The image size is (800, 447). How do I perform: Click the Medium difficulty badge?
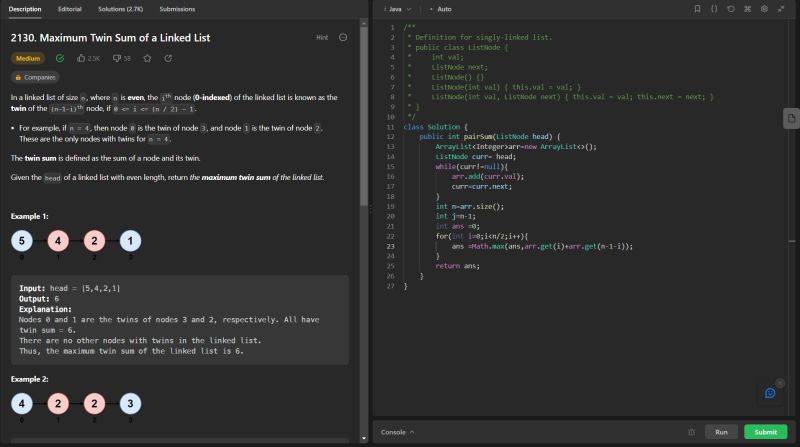coord(28,58)
